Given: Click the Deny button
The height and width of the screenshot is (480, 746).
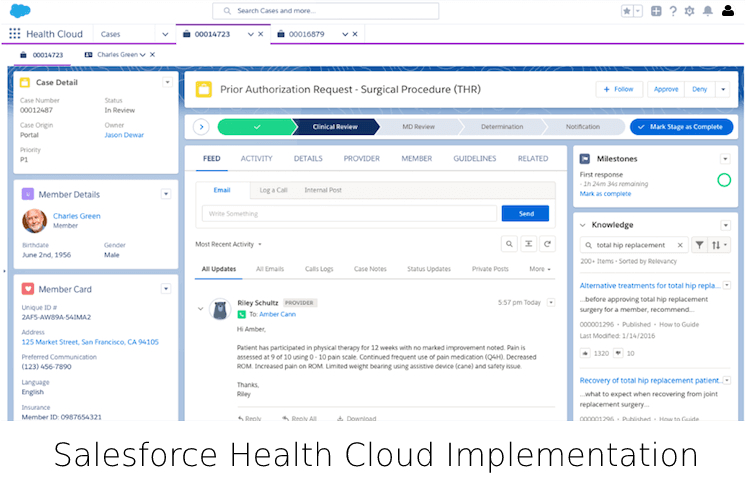Looking at the screenshot, I should pos(699,89).
